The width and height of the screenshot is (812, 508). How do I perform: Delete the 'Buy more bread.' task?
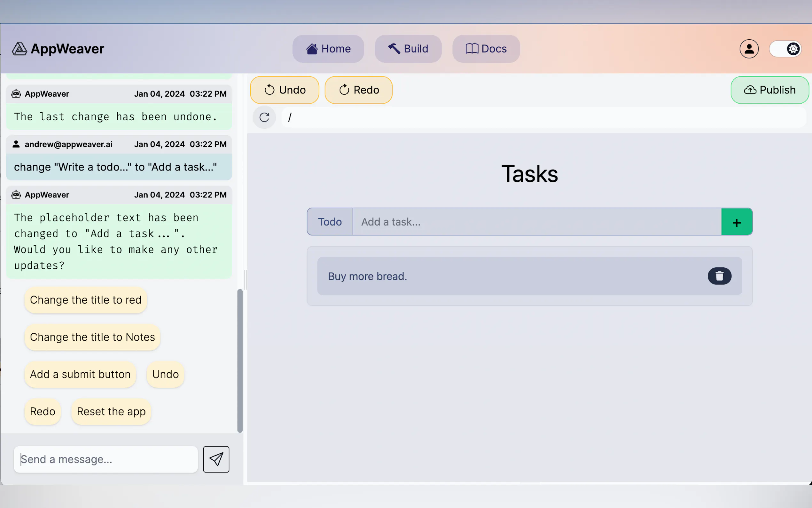click(x=719, y=276)
